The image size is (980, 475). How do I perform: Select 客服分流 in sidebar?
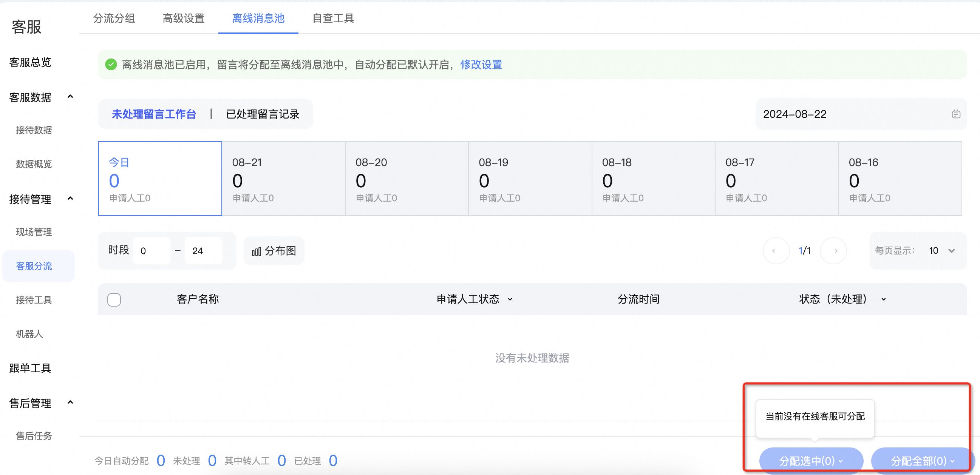[38, 266]
